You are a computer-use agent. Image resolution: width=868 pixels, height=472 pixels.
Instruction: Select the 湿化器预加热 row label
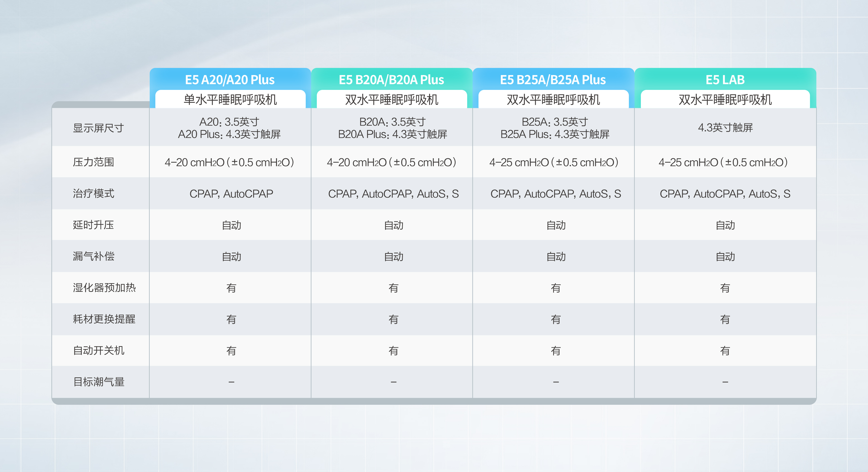[104, 288]
